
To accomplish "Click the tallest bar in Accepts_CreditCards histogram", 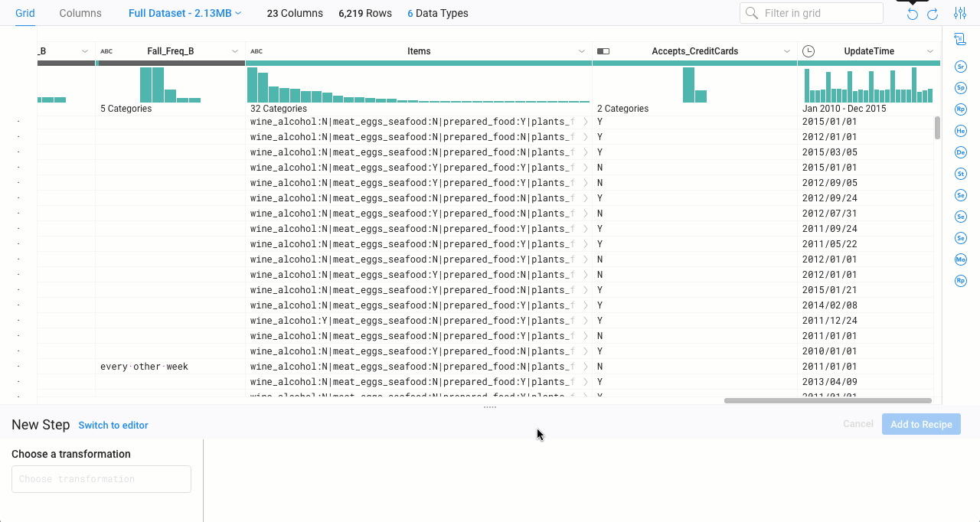I will 688,85.
